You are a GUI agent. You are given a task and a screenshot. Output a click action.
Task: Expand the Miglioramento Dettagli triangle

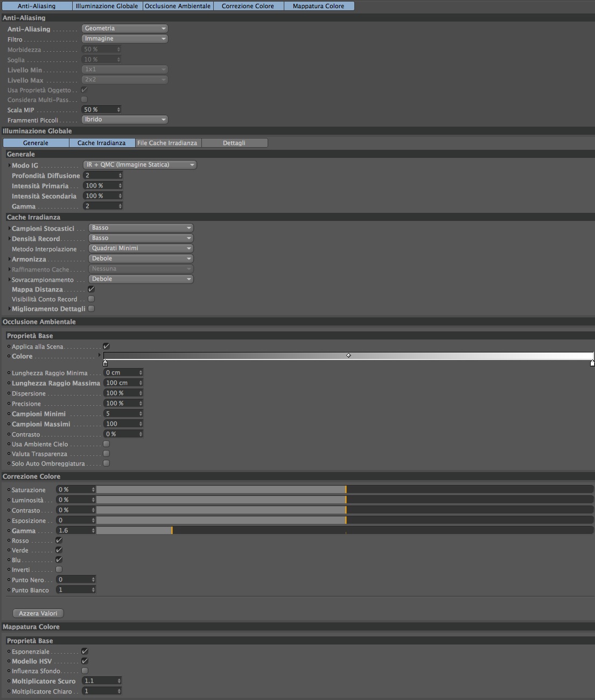(9, 309)
